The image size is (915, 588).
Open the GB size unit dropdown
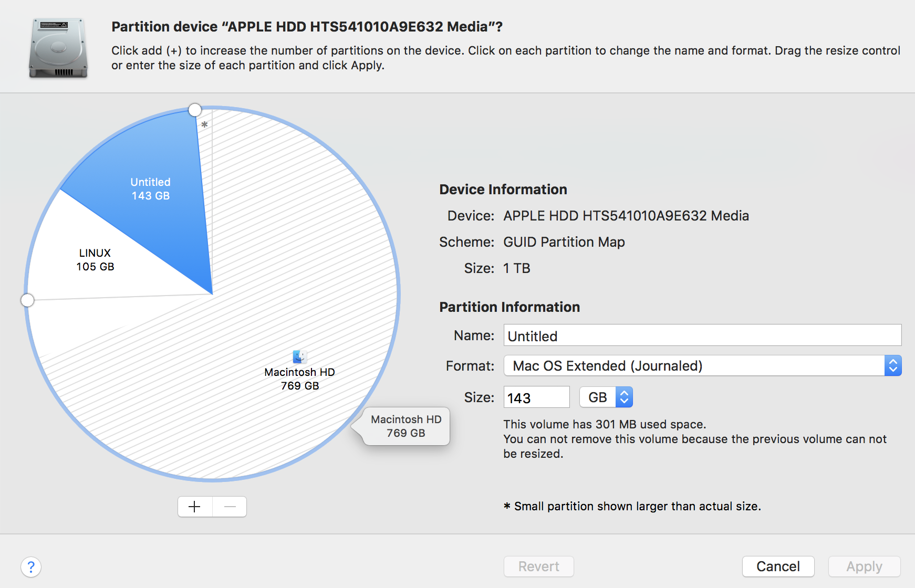pyautogui.click(x=606, y=397)
